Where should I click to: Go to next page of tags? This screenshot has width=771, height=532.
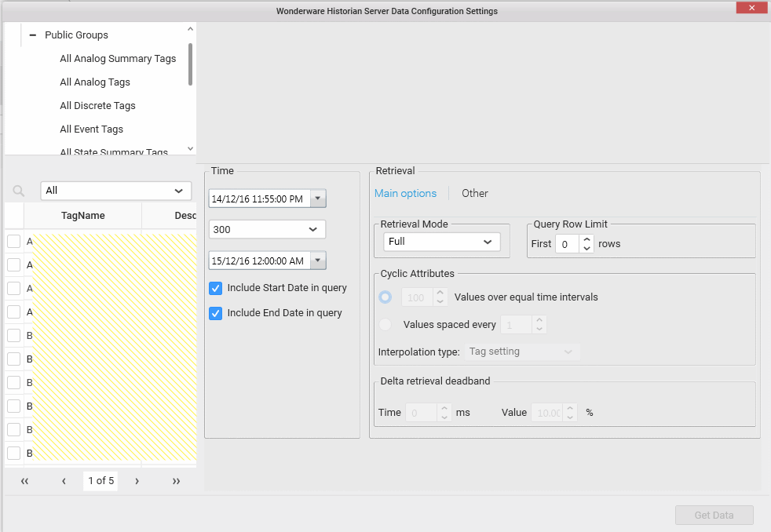tap(137, 481)
